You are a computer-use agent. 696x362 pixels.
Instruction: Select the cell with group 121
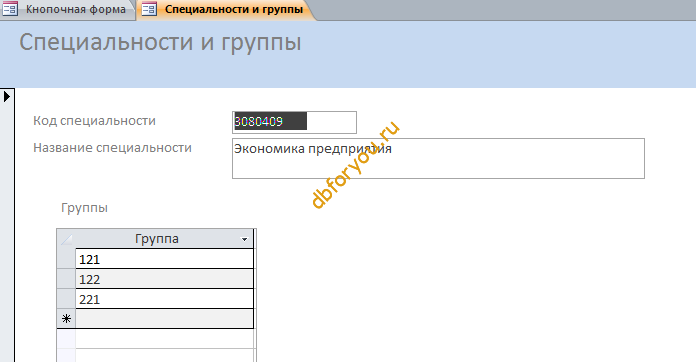[x=164, y=259]
